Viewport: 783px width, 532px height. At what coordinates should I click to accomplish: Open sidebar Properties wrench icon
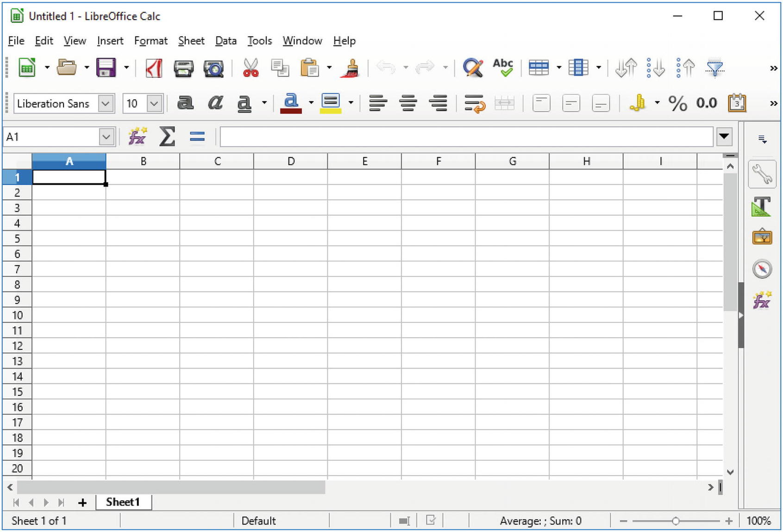tap(762, 175)
